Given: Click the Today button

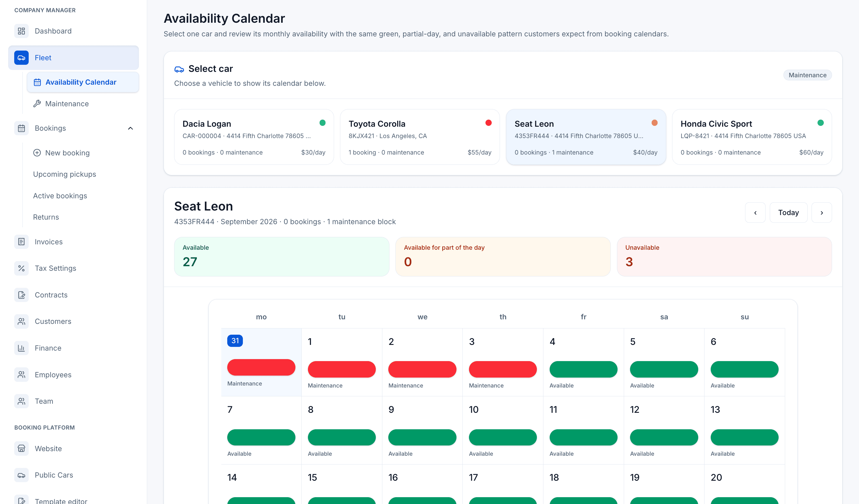Looking at the screenshot, I should pyautogui.click(x=789, y=213).
